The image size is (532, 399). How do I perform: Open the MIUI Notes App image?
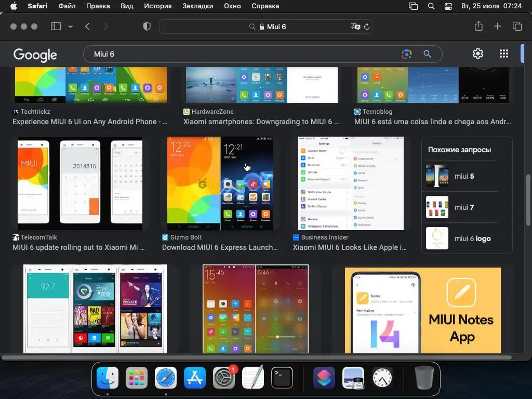point(423,311)
